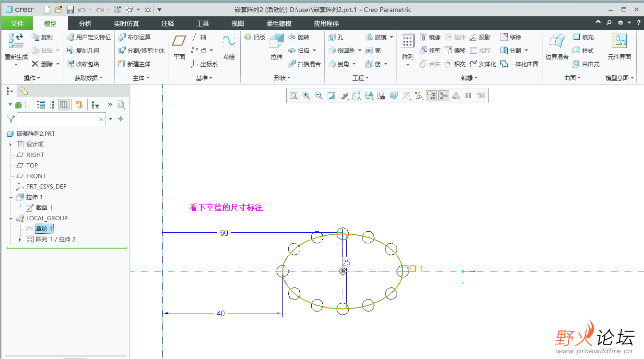
Task: Toggle the layer tree tab icon
Action: point(24,90)
